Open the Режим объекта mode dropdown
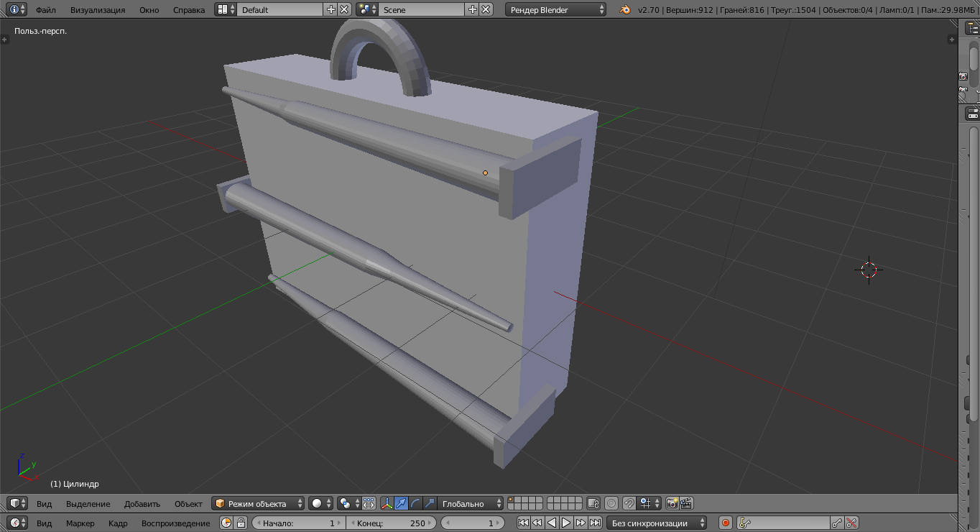The image size is (980, 532). 258,504
